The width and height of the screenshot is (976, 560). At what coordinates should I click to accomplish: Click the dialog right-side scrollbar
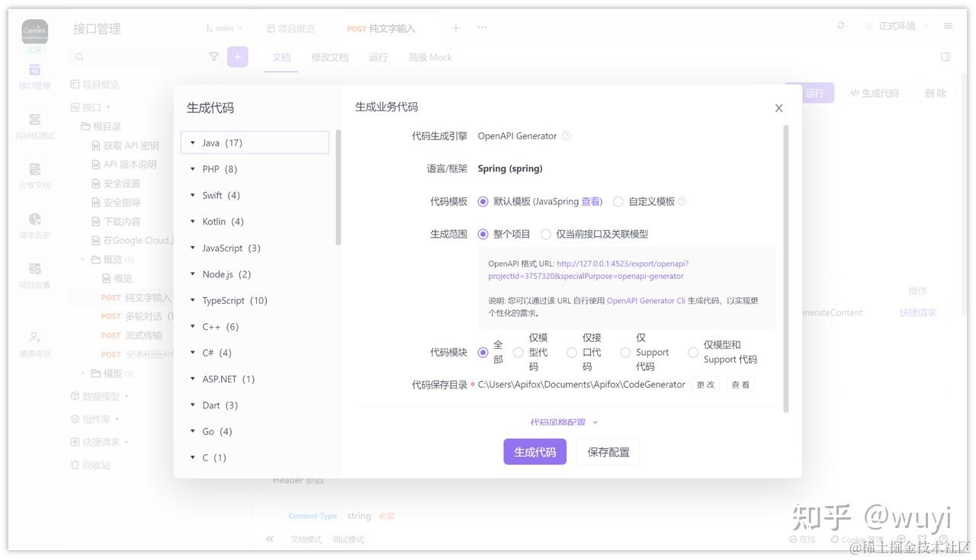click(785, 268)
